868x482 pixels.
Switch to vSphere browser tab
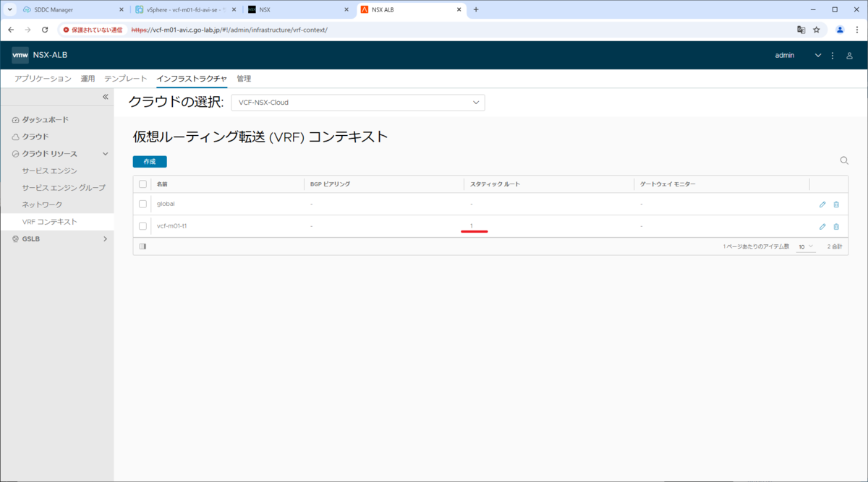point(187,9)
